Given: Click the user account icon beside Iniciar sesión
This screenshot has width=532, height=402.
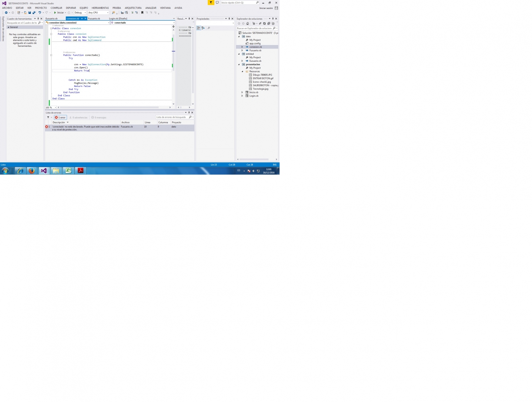Looking at the screenshot, I should tap(276, 8).
